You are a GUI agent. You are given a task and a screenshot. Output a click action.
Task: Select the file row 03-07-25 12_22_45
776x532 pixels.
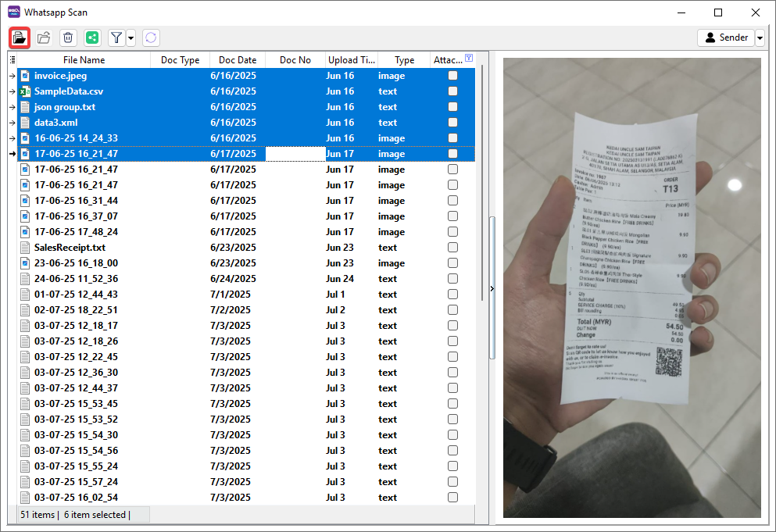click(x=246, y=357)
